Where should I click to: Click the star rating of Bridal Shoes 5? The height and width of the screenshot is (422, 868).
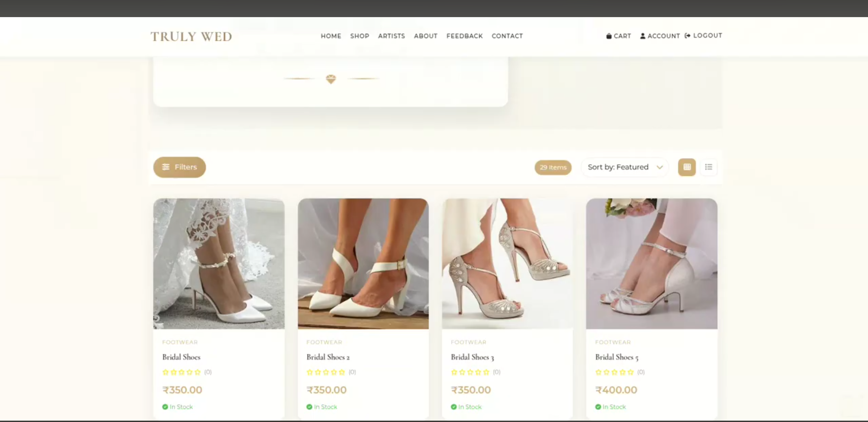click(x=614, y=372)
